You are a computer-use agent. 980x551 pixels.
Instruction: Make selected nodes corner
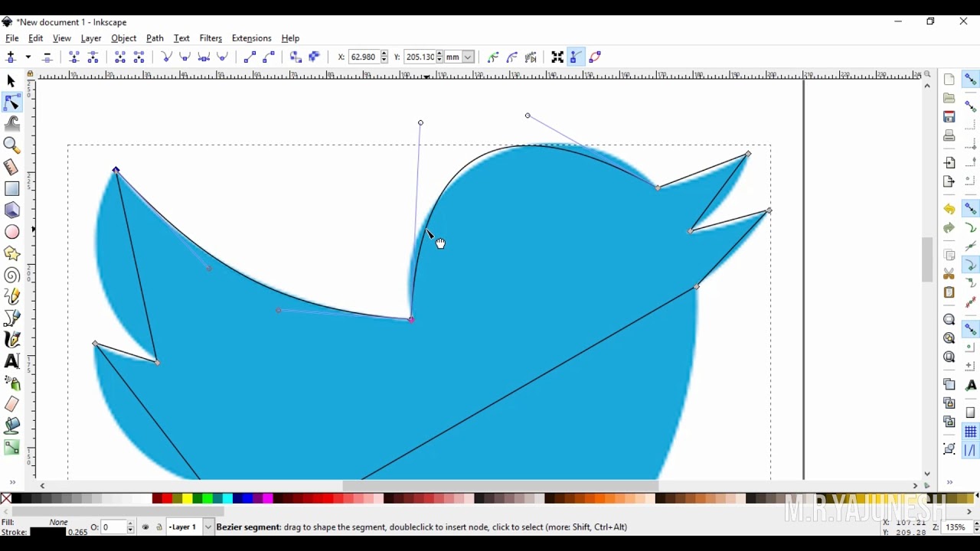[166, 57]
